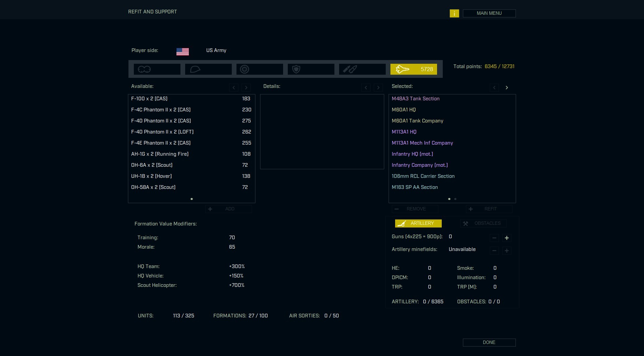Go to next page of Available list
The height and width of the screenshot is (356, 644).
(x=246, y=88)
